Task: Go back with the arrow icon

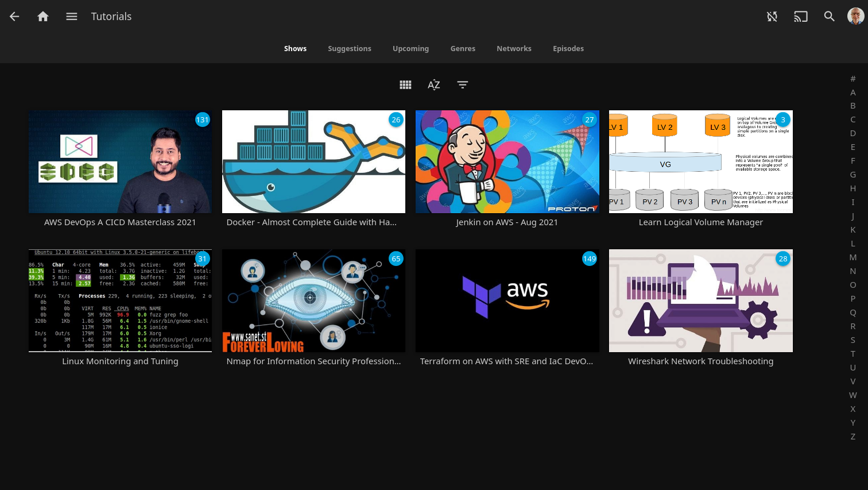Action: coord(14,17)
